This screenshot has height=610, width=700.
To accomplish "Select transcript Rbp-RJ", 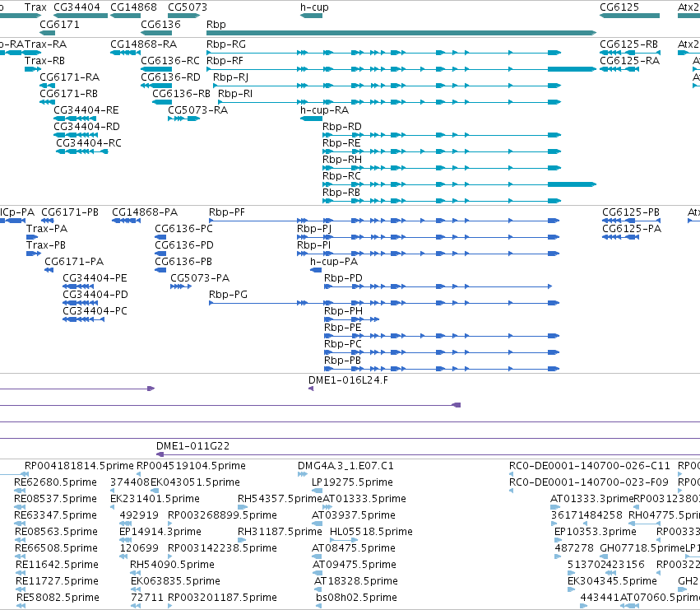I will [x=230, y=77].
